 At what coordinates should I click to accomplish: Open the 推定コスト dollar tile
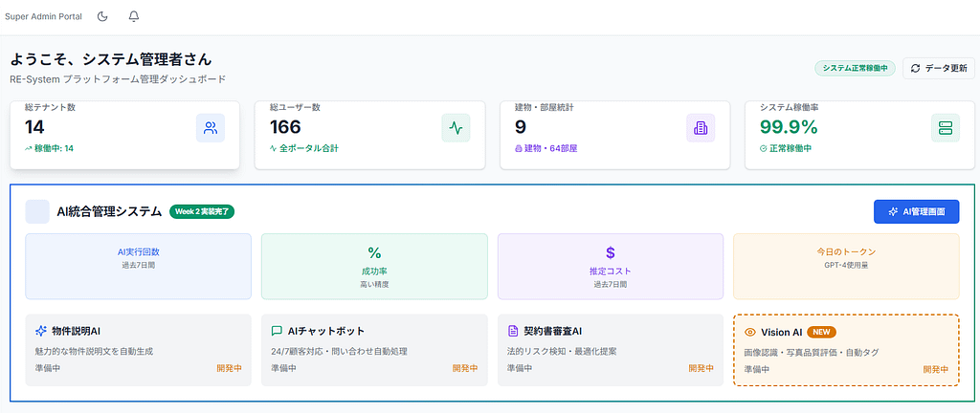point(610,266)
